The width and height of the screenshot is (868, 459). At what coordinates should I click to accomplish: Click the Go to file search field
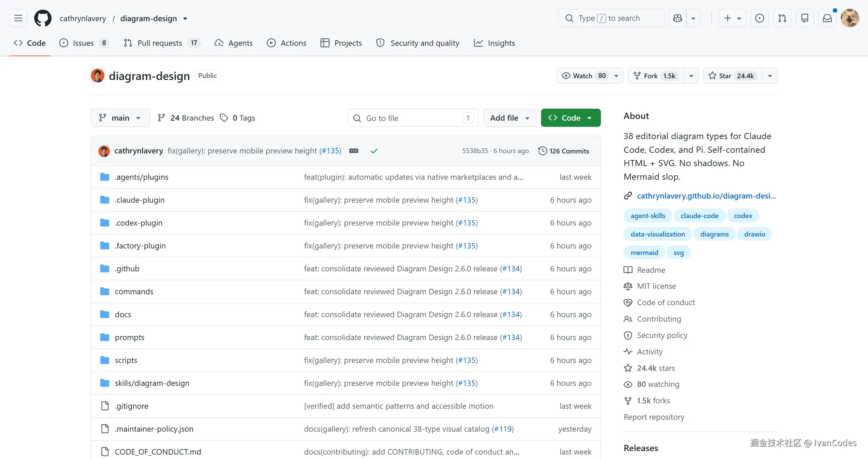point(413,118)
